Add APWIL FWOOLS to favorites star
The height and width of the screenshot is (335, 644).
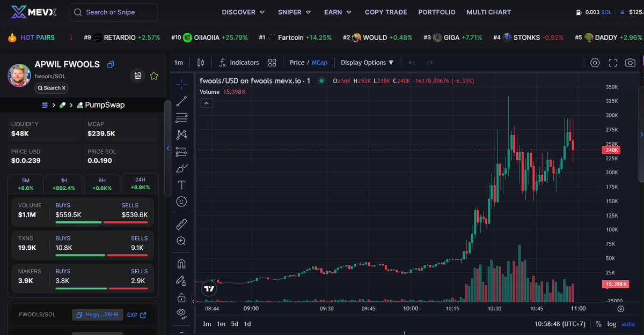point(154,76)
